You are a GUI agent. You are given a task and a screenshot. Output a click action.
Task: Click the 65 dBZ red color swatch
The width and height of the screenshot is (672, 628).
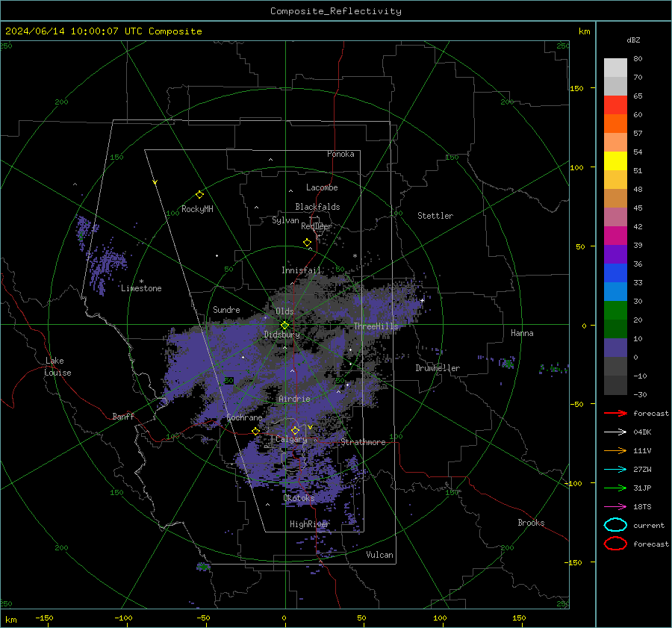[615, 105]
